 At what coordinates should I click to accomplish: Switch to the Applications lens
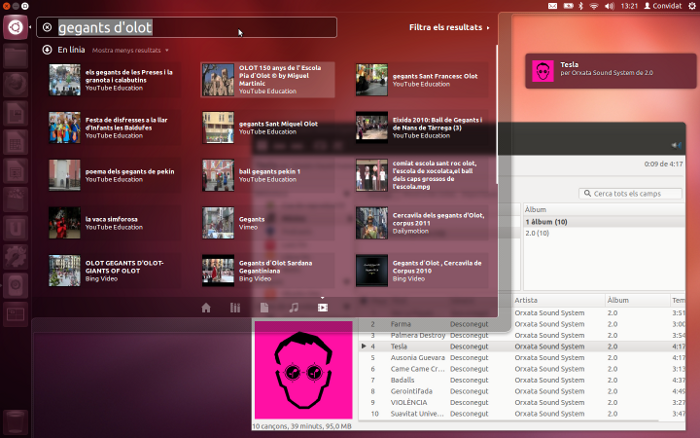[235, 308]
